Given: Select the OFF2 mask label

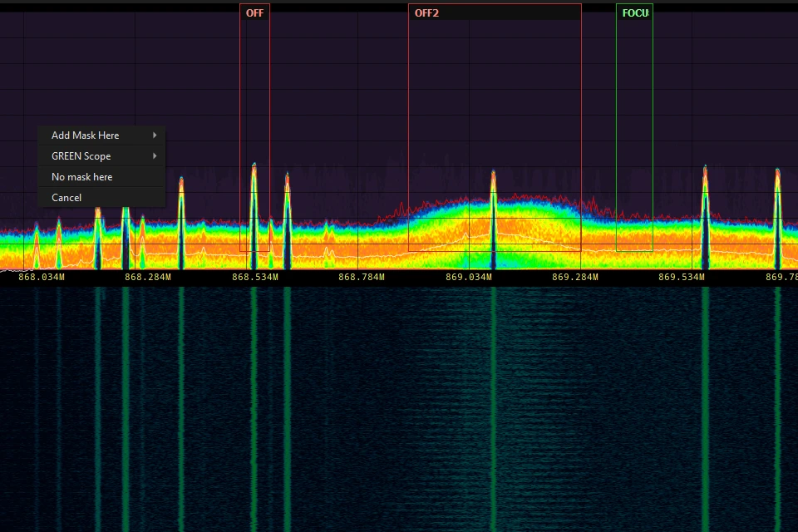Looking at the screenshot, I should click(426, 13).
